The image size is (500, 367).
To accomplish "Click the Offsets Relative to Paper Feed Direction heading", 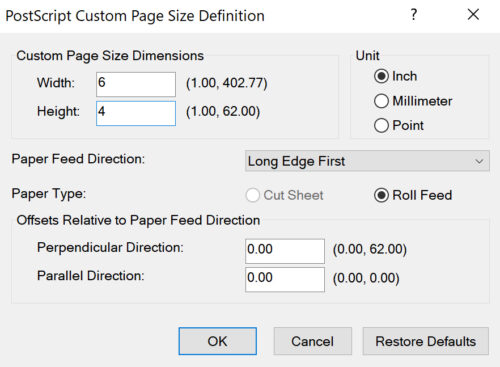I will pyautogui.click(x=138, y=220).
